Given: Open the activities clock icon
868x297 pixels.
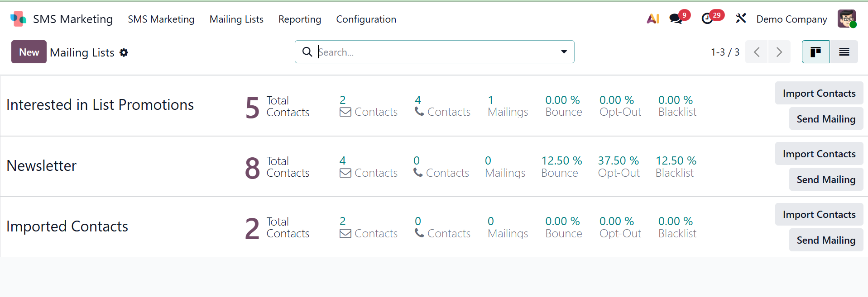Looking at the screenshot, I should [707, 19].
